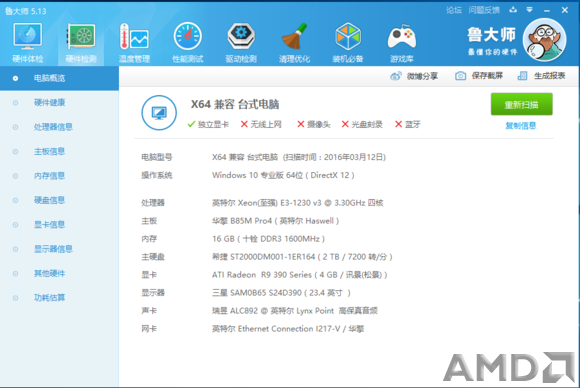
Task: Click 生成报表 generate report text
Action: tap(549, 76)
